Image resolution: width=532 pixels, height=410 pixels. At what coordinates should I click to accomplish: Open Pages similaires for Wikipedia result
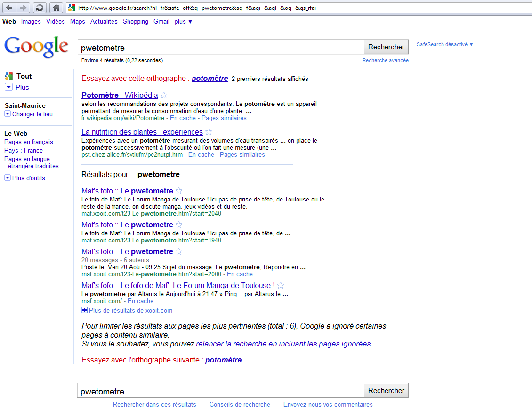224,118
